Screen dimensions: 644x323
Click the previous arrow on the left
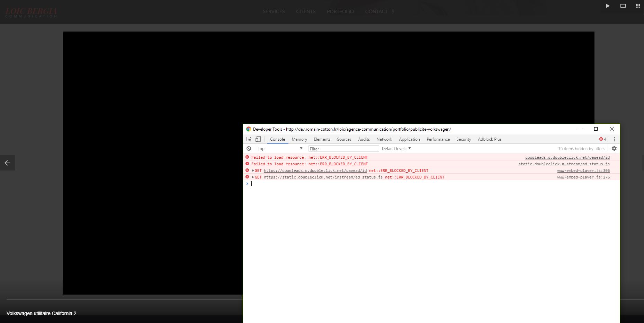pyautogui.click(x=7, y=163)
